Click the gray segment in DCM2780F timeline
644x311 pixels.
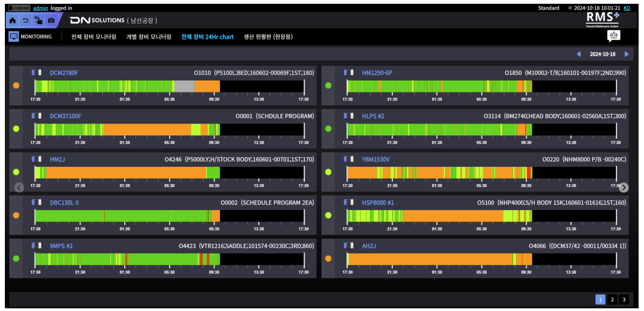184,86
